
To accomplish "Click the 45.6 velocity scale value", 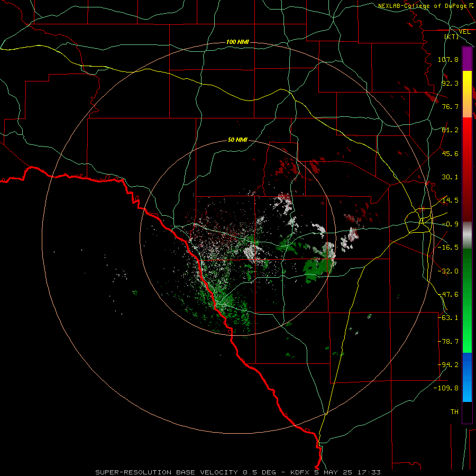I will click(450, 153).
